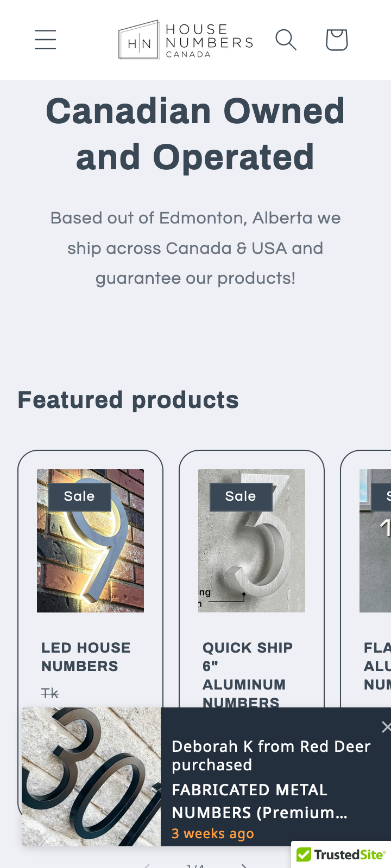
Task: Click the struck-through Tk price
Action: tap(50, 693)
